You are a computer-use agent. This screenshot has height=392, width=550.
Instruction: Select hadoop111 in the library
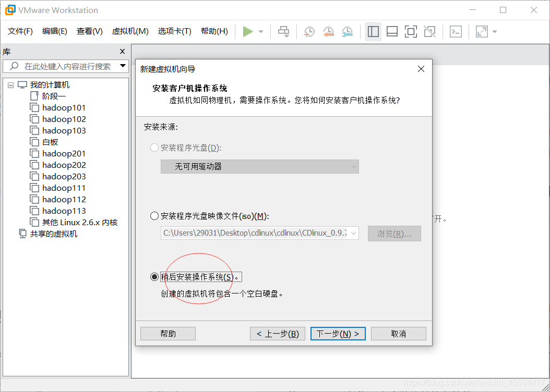pos(64,188)
